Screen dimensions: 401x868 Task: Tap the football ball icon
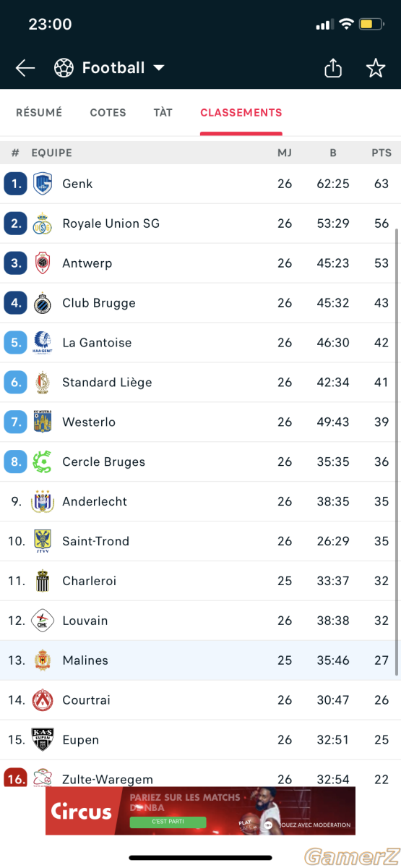pos(64,68)
